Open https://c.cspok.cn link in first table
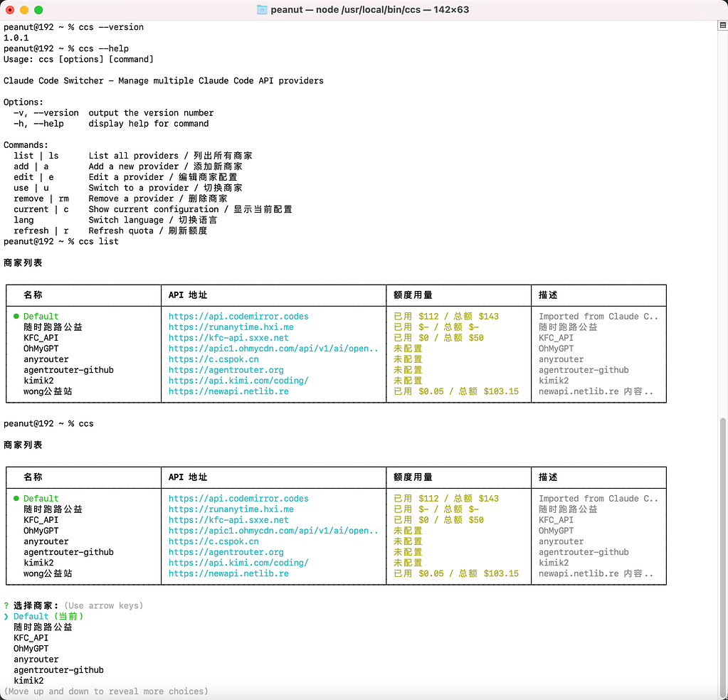 click(x=213, y=359)
